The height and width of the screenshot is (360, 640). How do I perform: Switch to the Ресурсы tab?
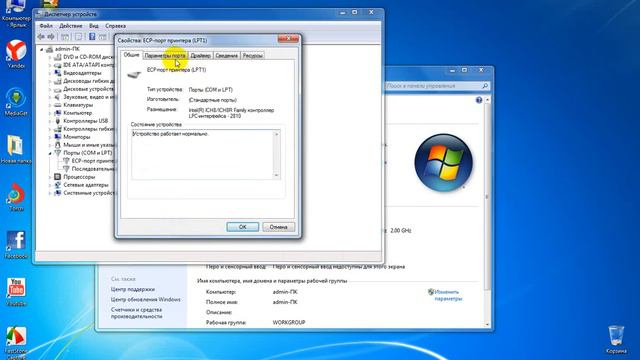pos(252,56)
